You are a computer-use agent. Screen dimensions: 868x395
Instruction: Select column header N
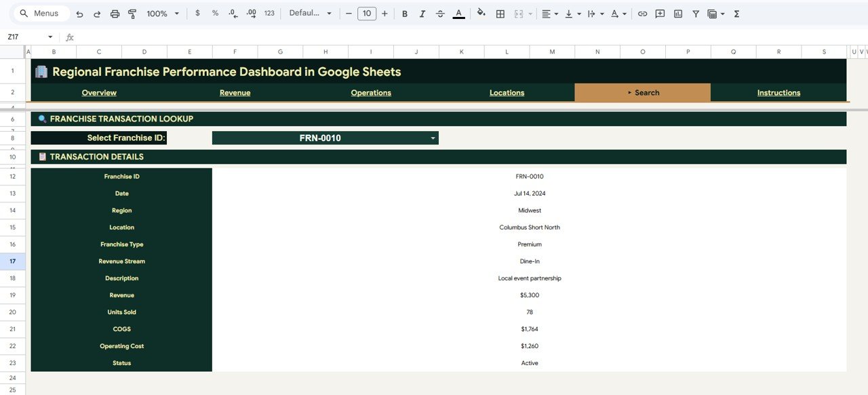click(x=597, y=52)
